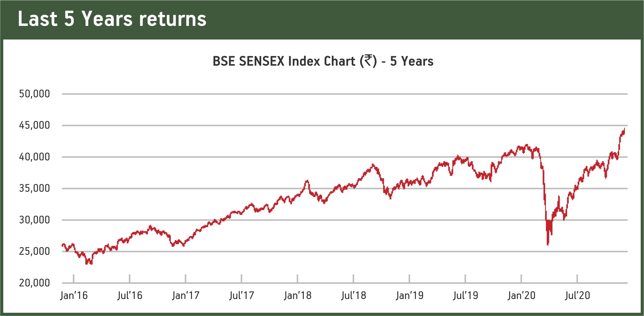Click the 20,000 y-axis label

35,283
